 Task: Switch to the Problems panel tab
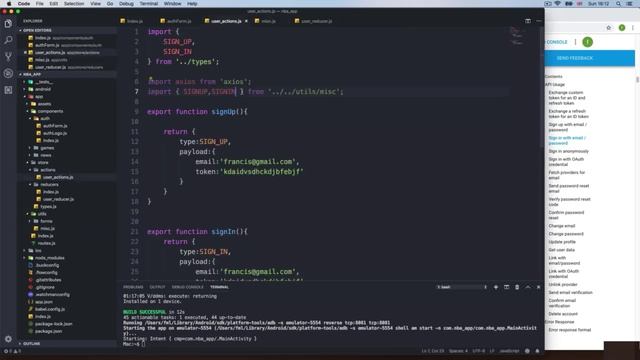click(x=133, y=287)
